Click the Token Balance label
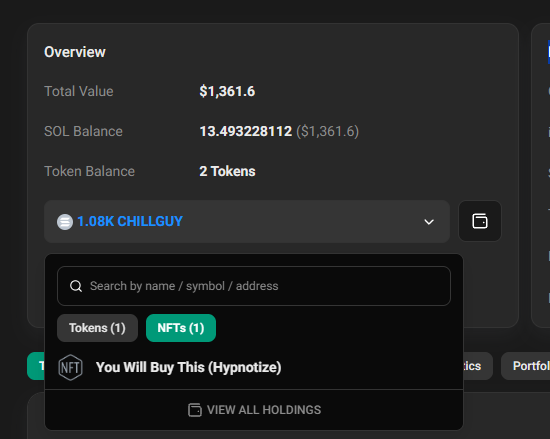Screen dimensions: 550x439 tap(89, 171)
